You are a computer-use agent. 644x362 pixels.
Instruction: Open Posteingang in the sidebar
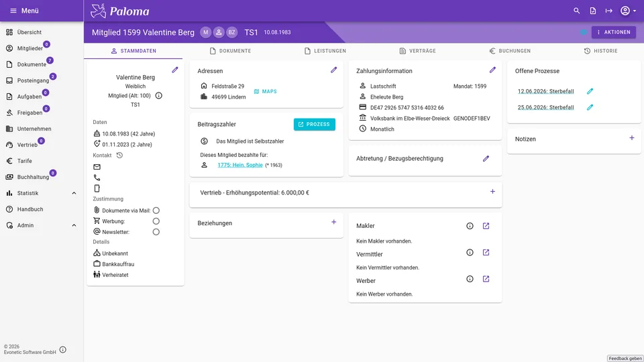pos(42,80)
